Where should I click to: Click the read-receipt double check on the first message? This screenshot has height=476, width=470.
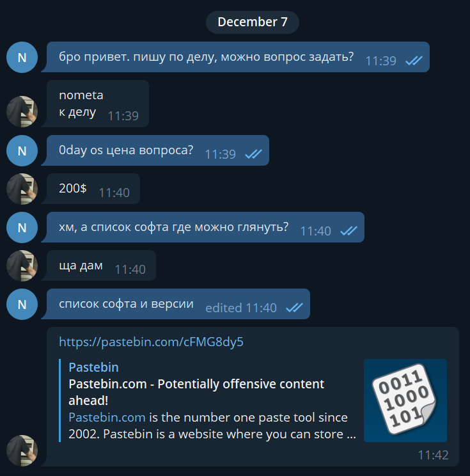(x=414, y=61)
